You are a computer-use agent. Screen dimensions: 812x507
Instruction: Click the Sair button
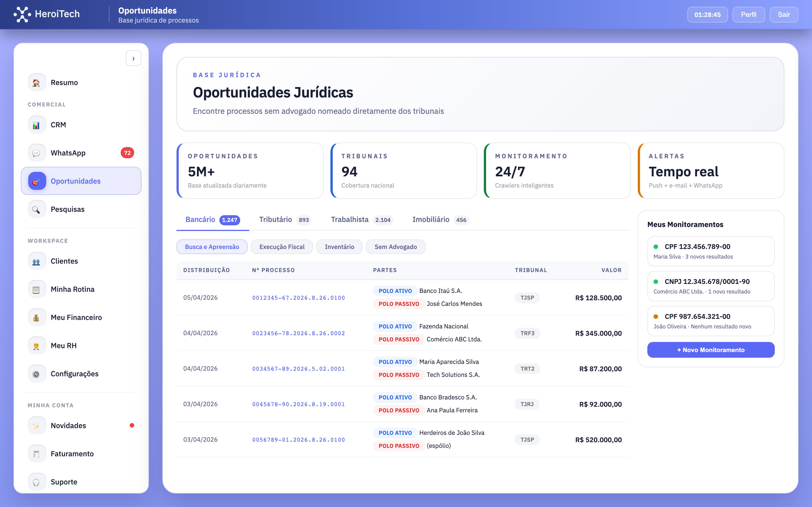784,15
